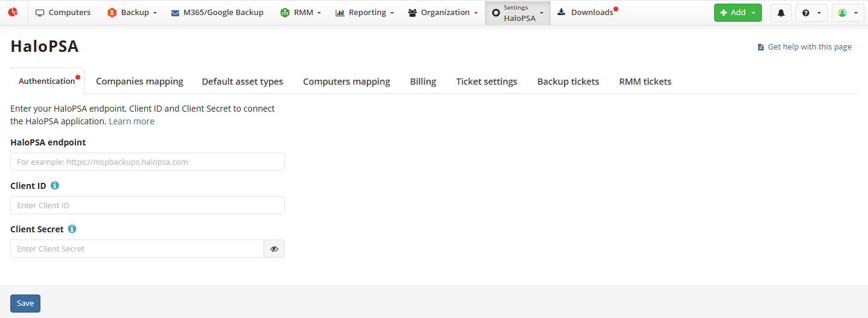Open the help question mark menu
The height and width of the screenshot is (318, 868).
[x=811, y=13]
